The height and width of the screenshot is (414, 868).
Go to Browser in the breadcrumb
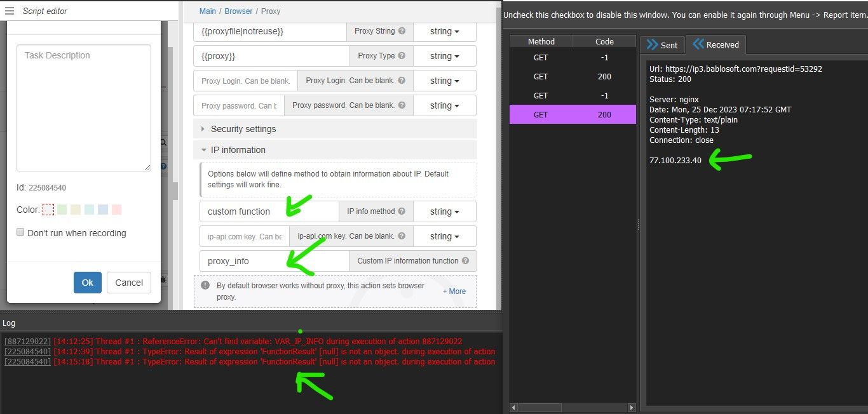pyautogui.click(x=238, y=11)
